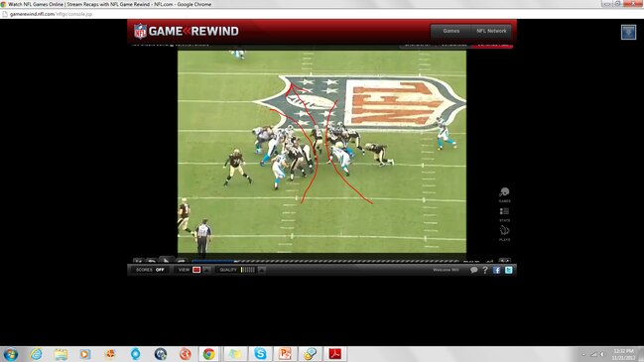The width and height of the screenshot is (644, 362).
Task: Open the Games menu
Action: pos(451,31)
